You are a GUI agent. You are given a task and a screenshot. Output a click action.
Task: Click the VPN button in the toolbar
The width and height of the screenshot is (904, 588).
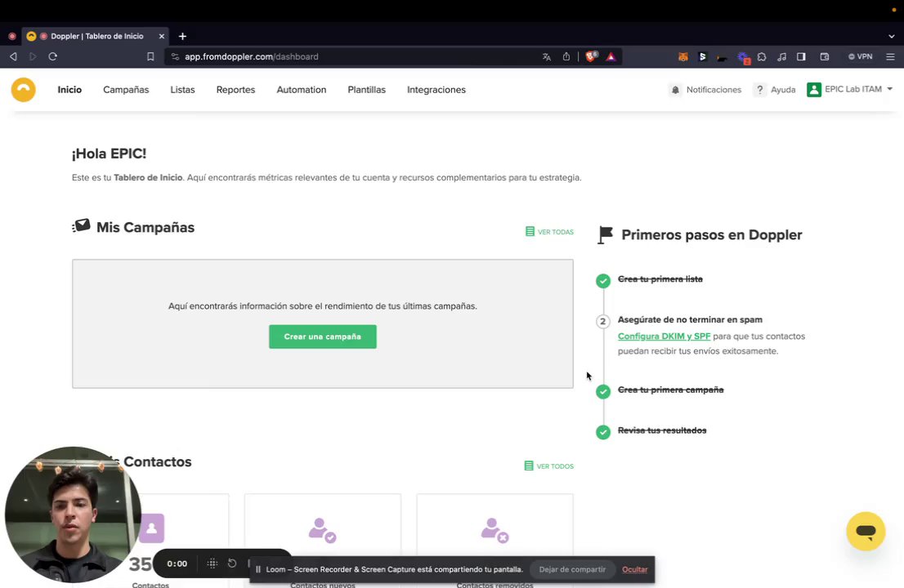click(860, 56)
